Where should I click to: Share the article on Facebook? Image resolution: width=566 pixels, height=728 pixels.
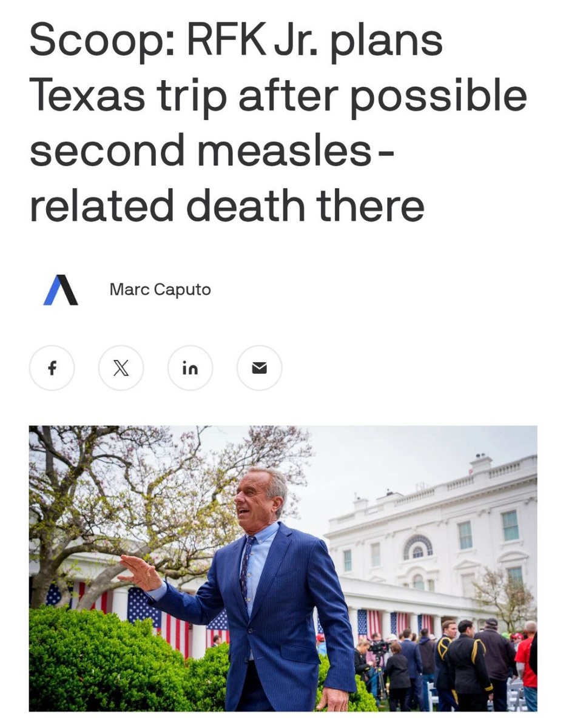(52, 368)
